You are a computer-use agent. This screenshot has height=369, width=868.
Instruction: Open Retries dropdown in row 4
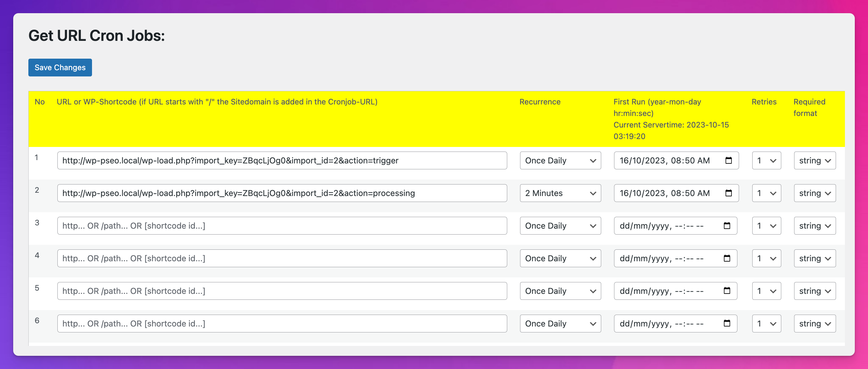(x=766, y=259)
